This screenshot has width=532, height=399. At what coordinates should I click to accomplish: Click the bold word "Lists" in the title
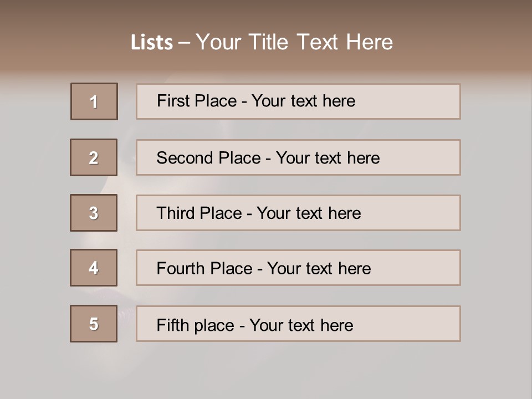coord(152,43)
